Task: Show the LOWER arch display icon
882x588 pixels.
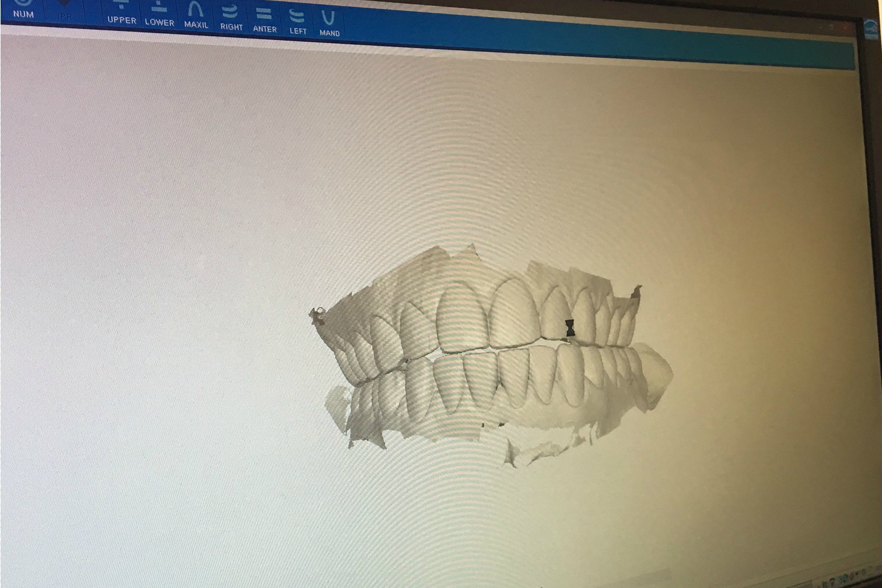Action: click(158, 9)
